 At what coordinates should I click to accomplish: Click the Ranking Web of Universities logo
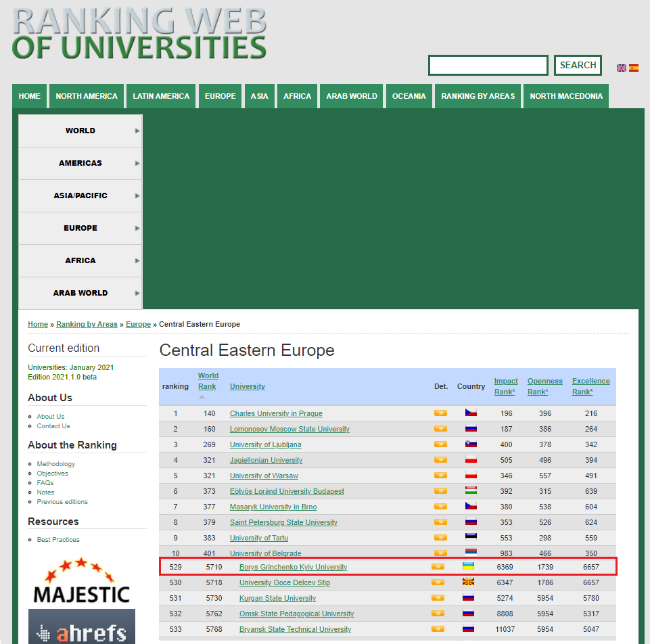click(139, 32)
